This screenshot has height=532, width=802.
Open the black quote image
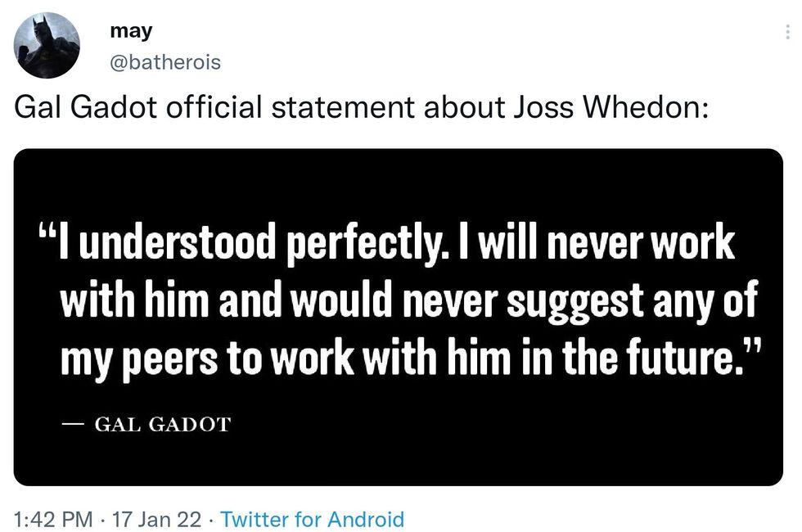[399, 317]
